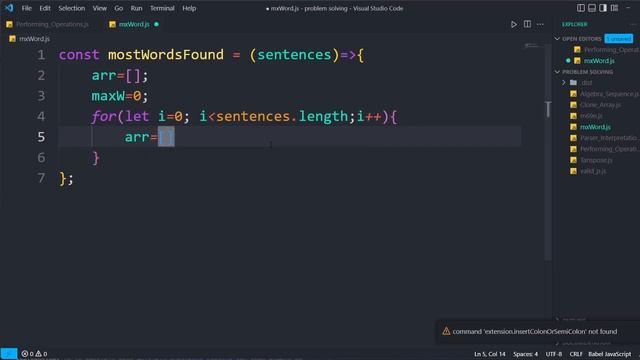640x360 pixels.
Task: Toggle the bottom panel layout icon
Action: click(x=592, y=8)
